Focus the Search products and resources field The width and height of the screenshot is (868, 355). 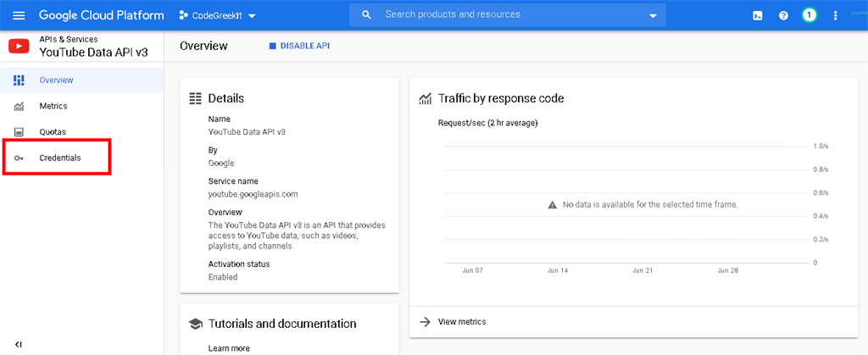click(x=507, y=15)
